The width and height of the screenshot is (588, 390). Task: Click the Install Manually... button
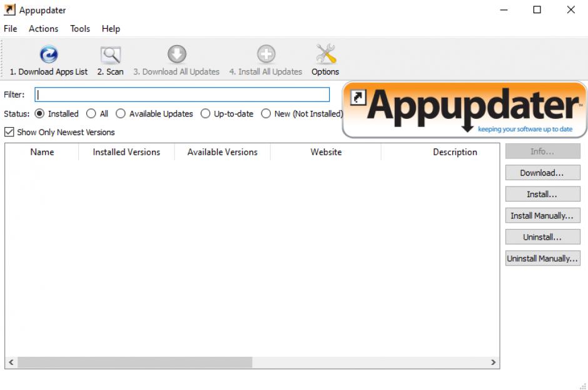pyautogui.click(x=542, y=215)
